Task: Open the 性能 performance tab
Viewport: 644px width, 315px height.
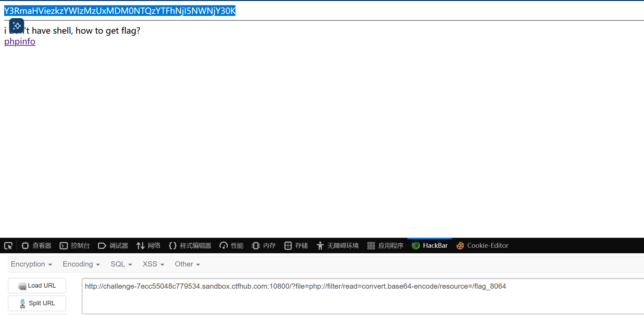Action: pyautogui.click(x=232, y=246)
